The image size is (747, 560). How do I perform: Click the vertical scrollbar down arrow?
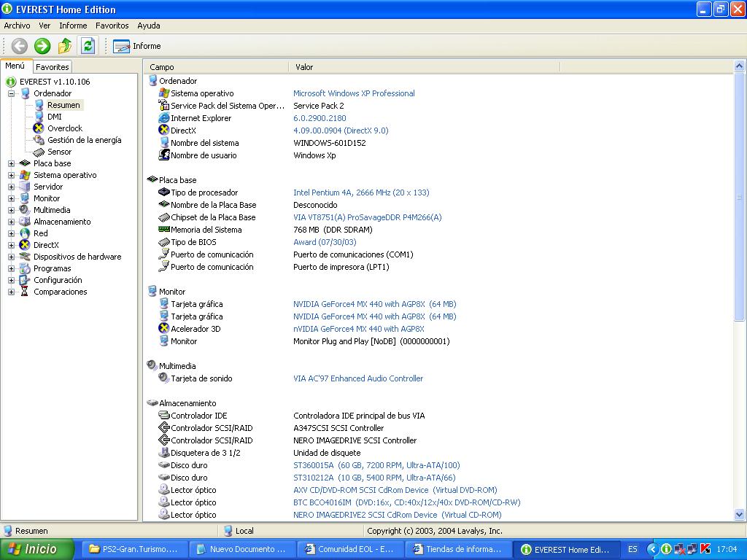(740, 515)
